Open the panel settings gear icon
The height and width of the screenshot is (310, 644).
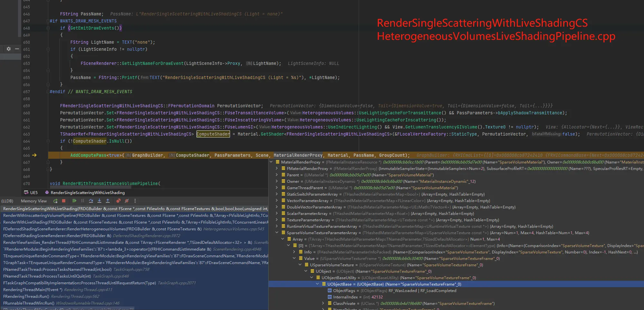(9, 49)
